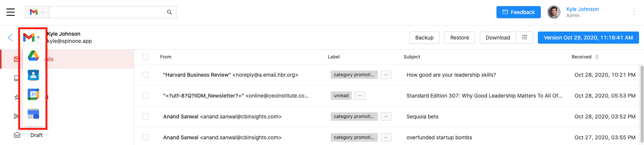Collapse the Gmail service switcher dropdown

point(32,37)
